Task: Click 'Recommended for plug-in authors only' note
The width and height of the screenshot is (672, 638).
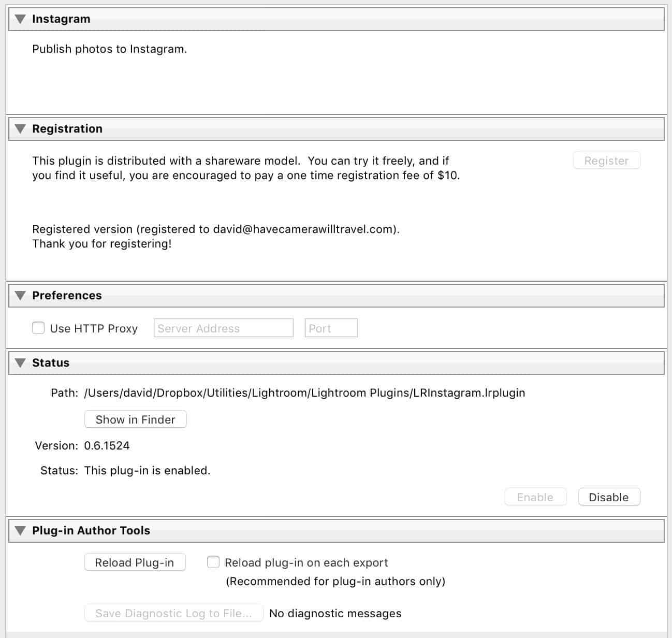Action: pyautogui.click(x=335, y=582)
